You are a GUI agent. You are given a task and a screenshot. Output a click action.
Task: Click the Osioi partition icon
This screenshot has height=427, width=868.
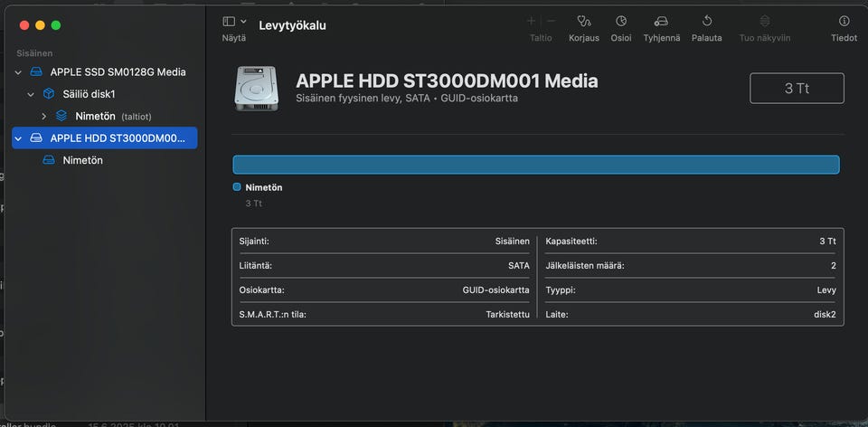click(621, 21)
